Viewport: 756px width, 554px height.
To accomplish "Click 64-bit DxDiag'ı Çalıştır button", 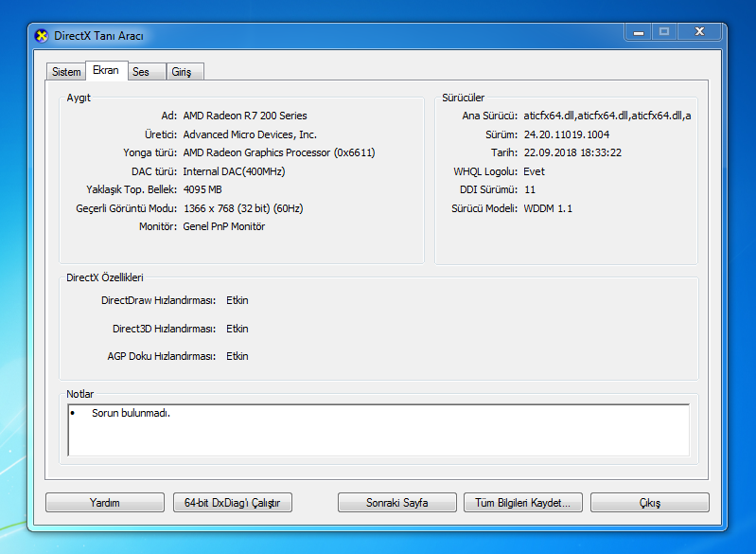I will click(233, 502).
